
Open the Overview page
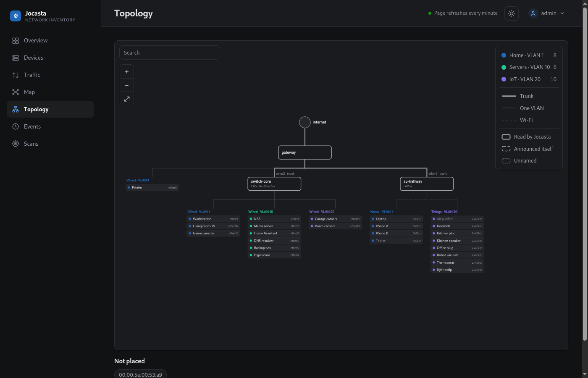(x=50, y=41)
